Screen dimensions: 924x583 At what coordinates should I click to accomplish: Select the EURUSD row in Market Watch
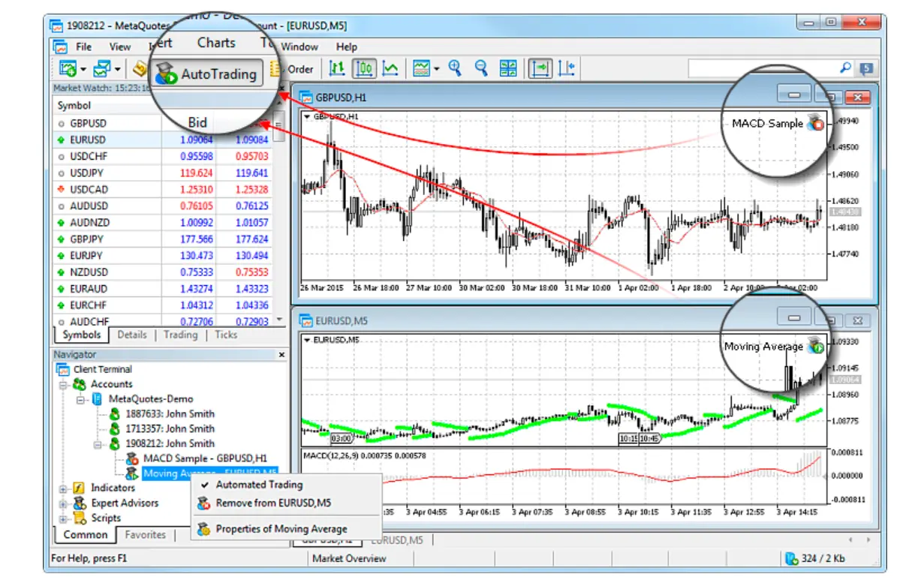click(163, 140)
